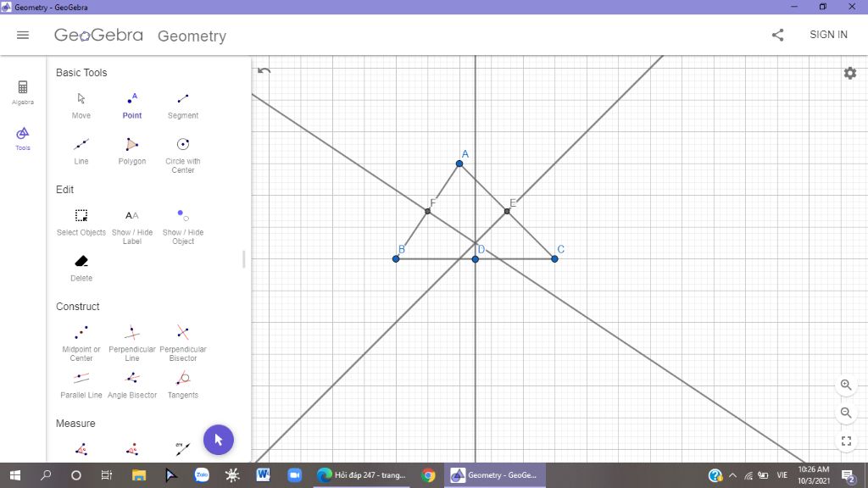Switch to the Tools tab
This screenshot has width=868, height=488.
point(23,138)
